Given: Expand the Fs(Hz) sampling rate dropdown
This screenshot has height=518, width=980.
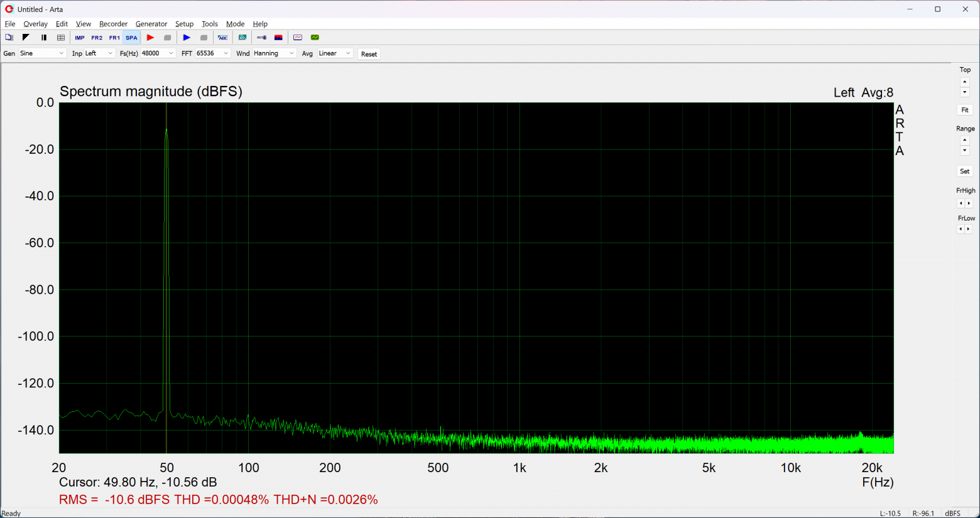Looking at the screenshot, I should click(x=158, y=53).
